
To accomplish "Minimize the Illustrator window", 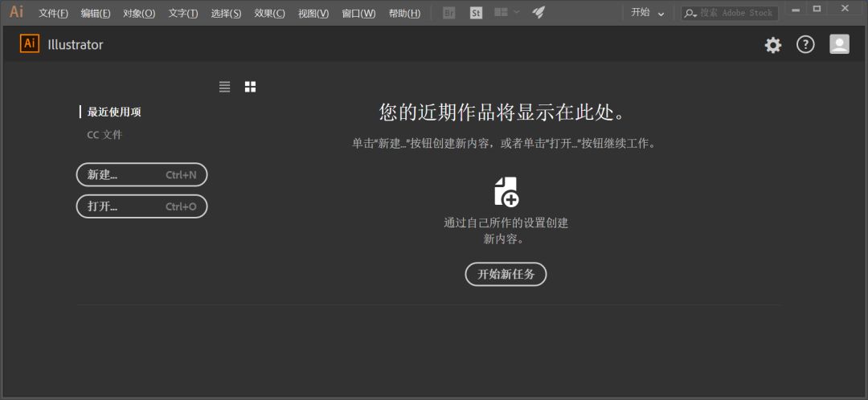I will [x=796, y=8].
